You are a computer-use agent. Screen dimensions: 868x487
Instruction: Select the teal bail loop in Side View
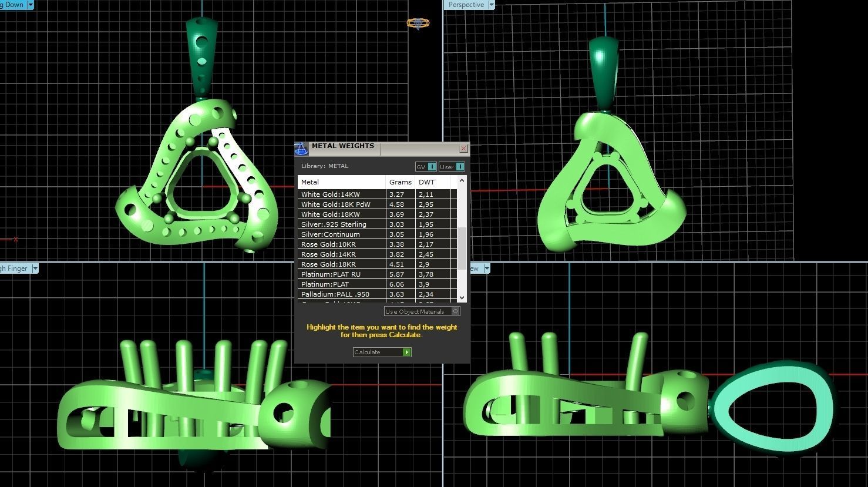(x=772, y=408)
